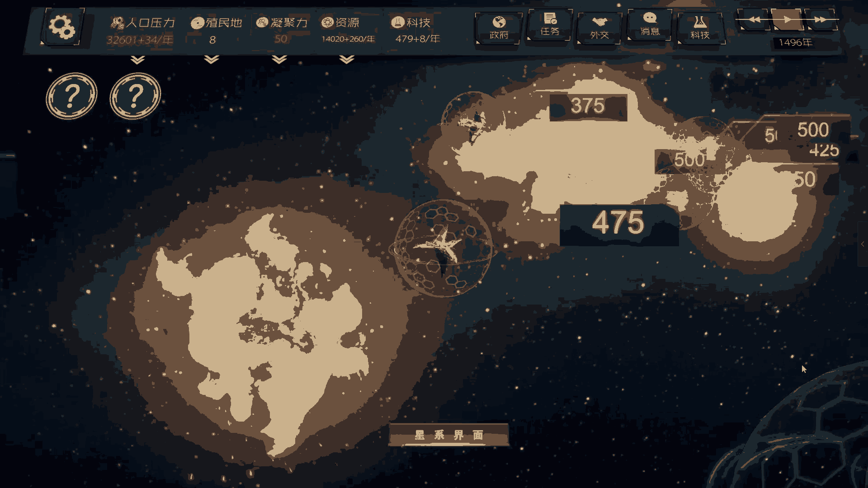Click the 科技 flask icon in stats bar

pos(398,22)
